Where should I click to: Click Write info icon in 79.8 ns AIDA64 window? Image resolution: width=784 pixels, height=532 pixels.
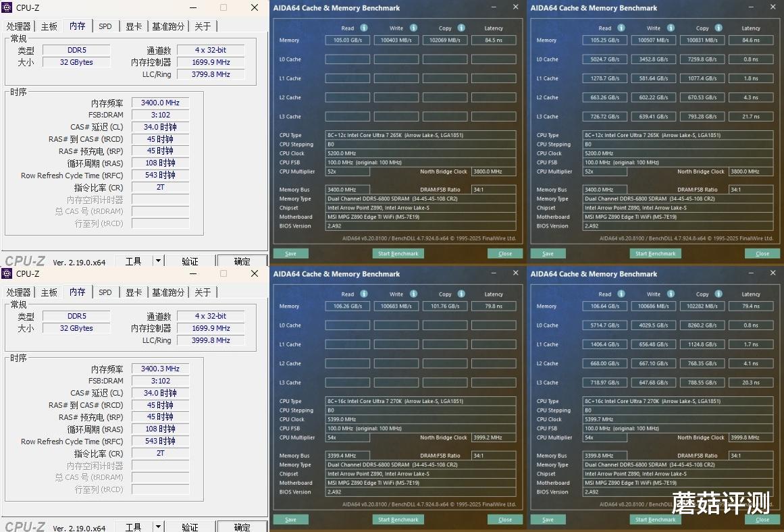(413, 294)
